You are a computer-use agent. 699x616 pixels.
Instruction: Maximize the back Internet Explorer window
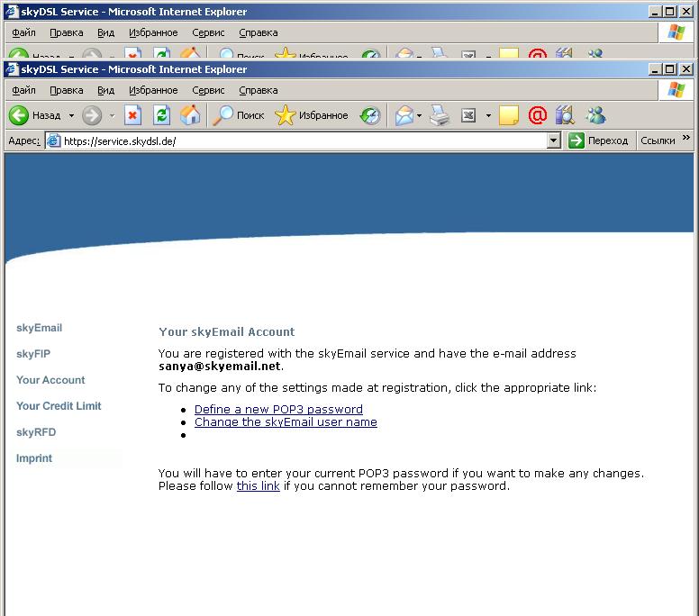click(x=669, y=12)
